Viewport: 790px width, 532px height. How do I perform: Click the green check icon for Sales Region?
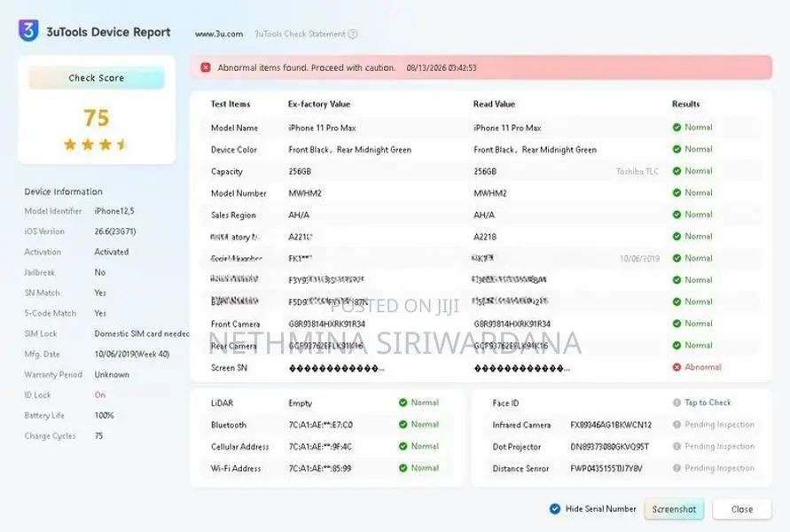click(677, 215)
